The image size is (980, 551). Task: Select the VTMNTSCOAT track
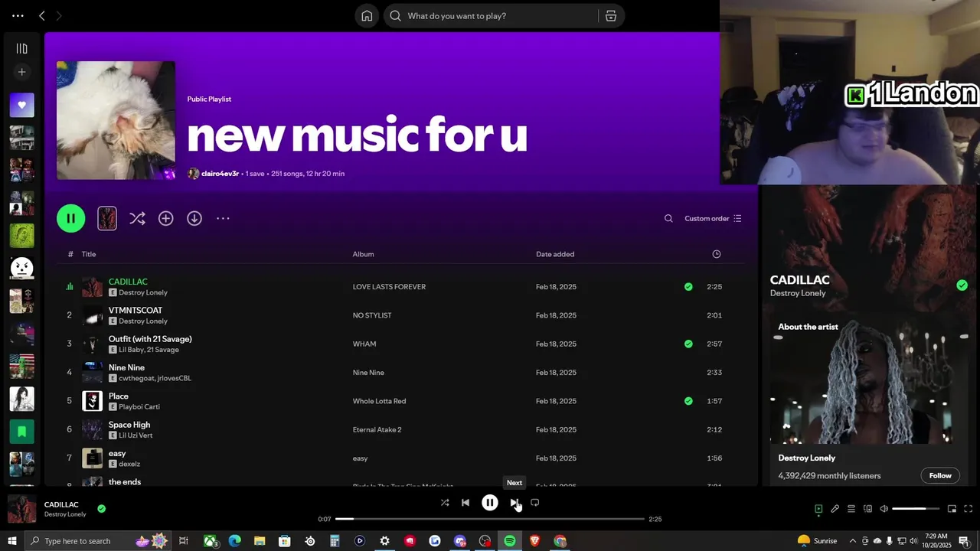pos(136,310)
